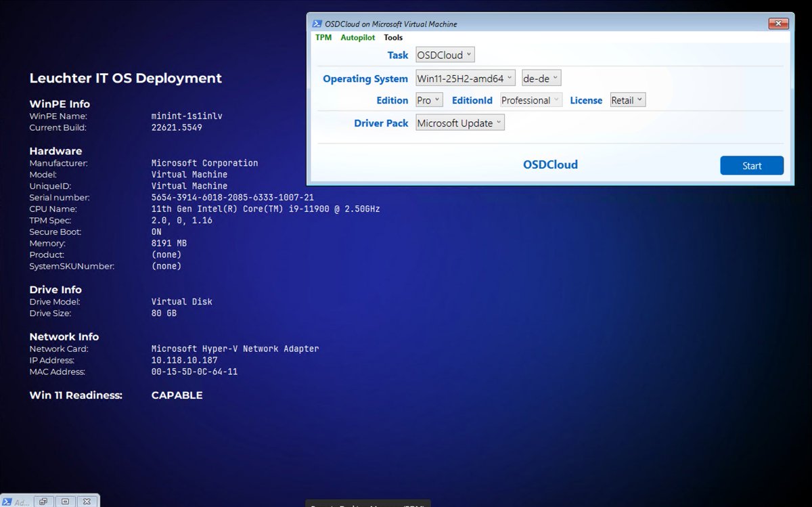Click the Drive Model value Virtual Disk
The image size is (812, 507).
(181, 302)
